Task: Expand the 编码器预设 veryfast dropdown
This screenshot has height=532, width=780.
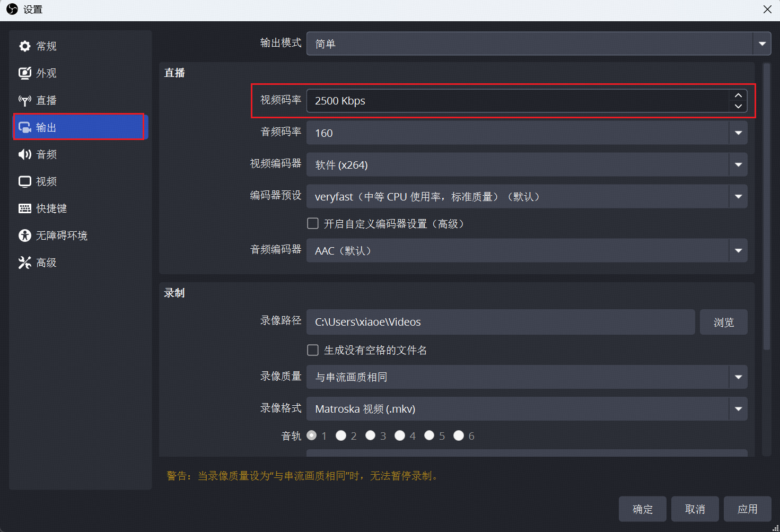Action: coord(527,196)
